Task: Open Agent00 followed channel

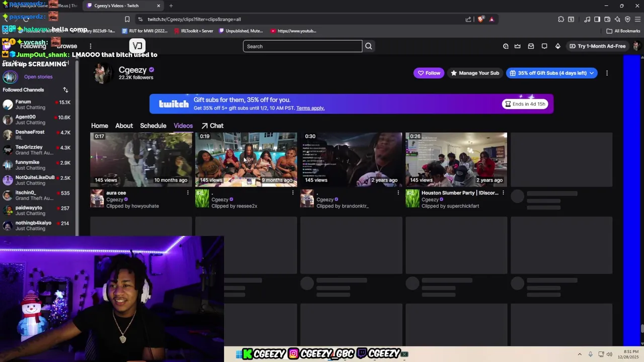Action: [x=38, y=120]
